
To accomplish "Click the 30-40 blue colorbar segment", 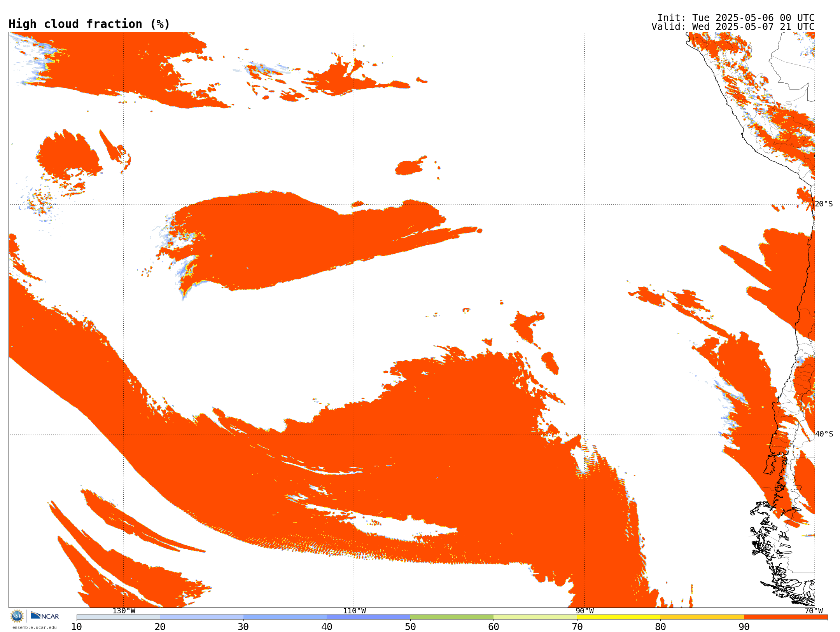I will click(x=285, y=617).
